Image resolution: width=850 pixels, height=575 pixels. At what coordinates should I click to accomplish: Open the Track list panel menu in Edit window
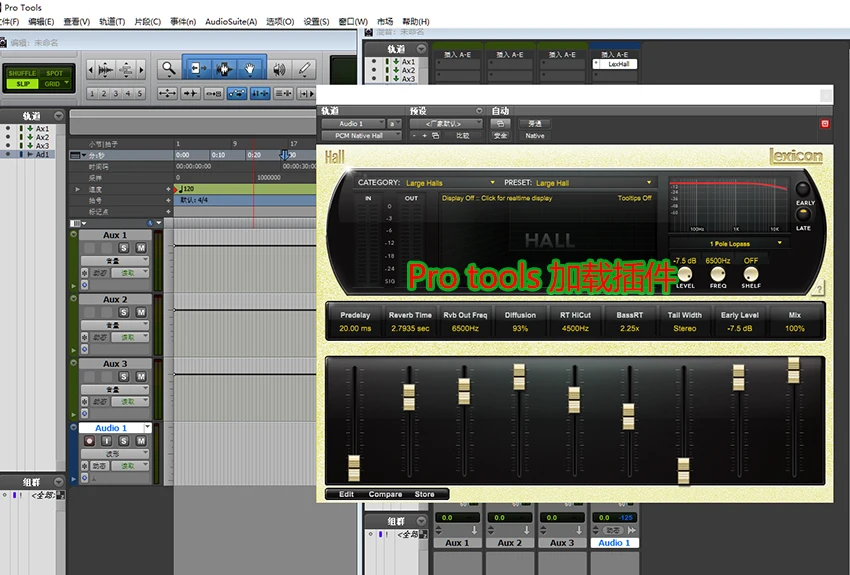coord(58,116)
